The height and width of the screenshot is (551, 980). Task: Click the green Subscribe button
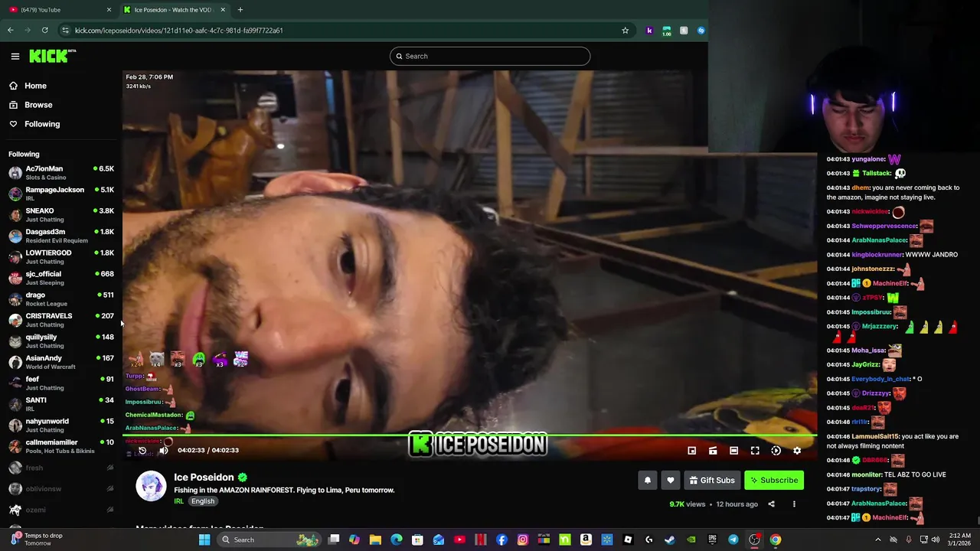pyautogui.click(x=774, y=480)
